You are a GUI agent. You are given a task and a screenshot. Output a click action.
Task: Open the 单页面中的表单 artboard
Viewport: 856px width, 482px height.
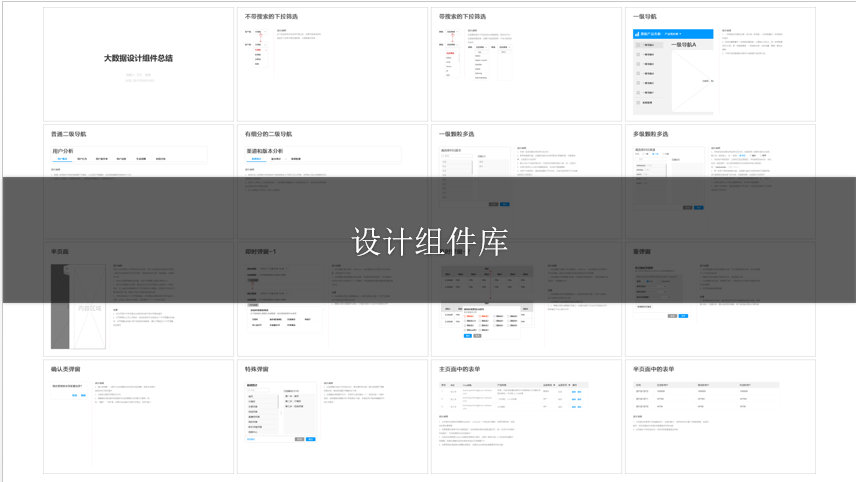[654, 369]
